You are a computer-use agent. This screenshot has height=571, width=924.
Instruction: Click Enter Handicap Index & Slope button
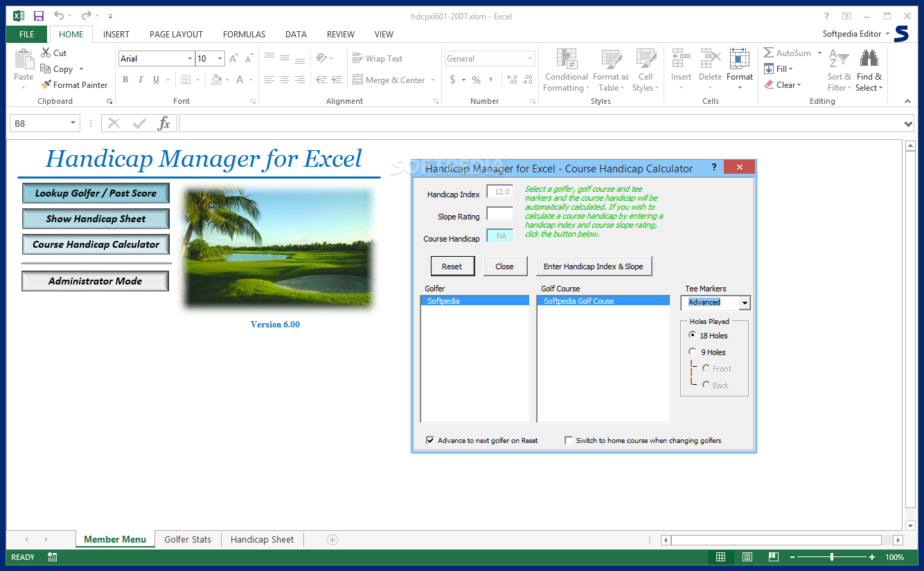coord(594,266)
